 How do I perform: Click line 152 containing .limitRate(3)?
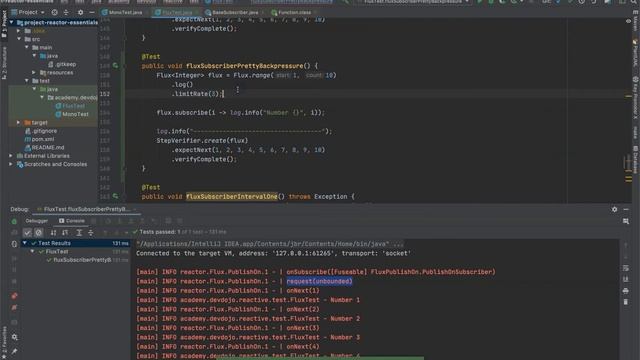(x=198, y=94)
